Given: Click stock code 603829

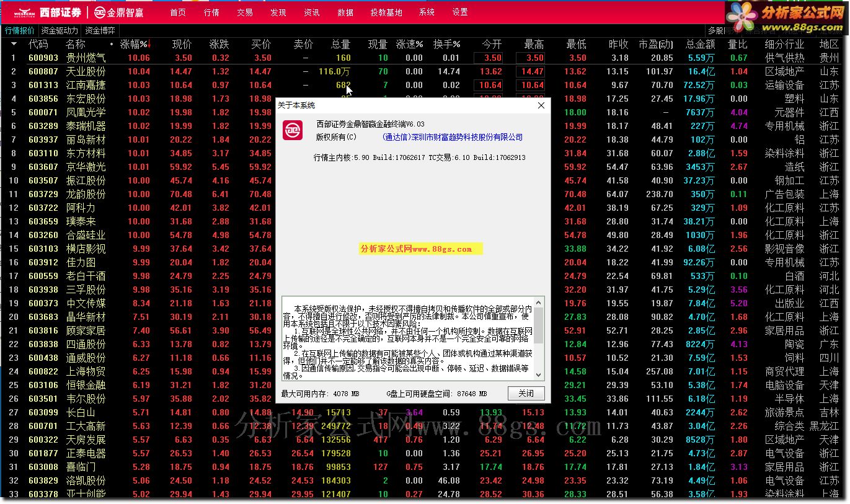Looking at the screenshot, I should coord(43,480).
